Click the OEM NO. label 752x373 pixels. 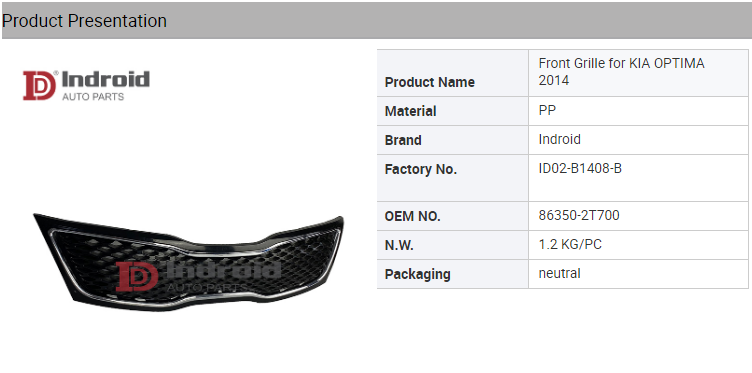[x=412, y=217]
